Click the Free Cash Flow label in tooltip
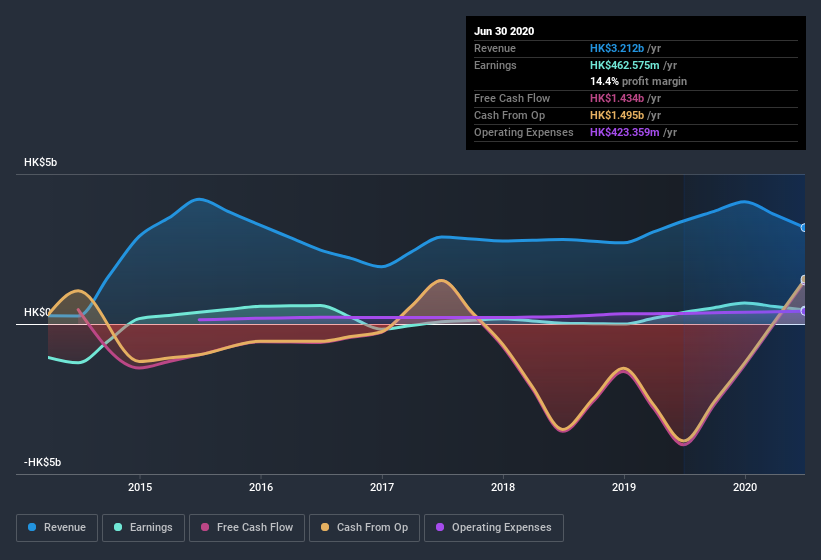This screenshot has width=821, height=560. click(512, 98)
